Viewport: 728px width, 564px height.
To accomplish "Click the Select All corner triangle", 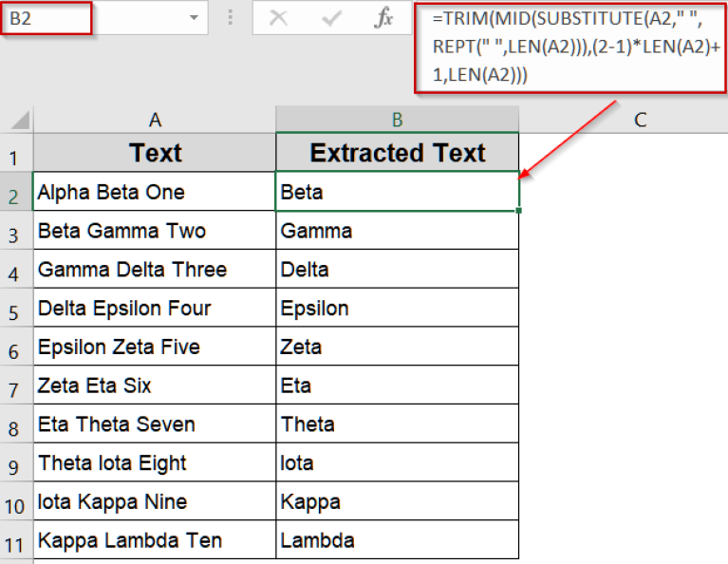I will coord(19,121).
